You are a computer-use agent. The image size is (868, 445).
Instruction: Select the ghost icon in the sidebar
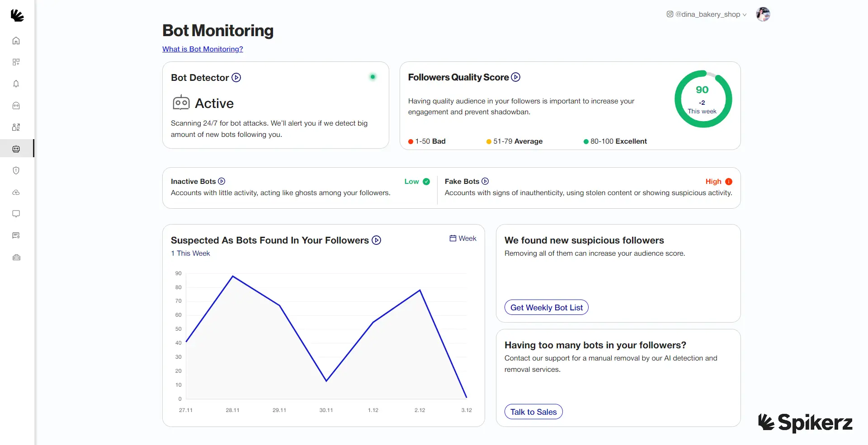pos(16,106)
